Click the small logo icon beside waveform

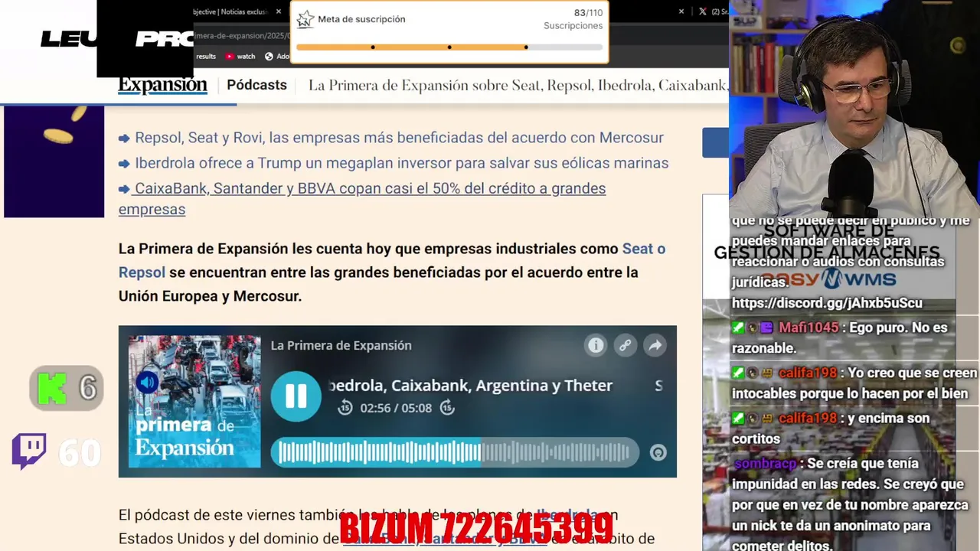click(x=658, y=452)
